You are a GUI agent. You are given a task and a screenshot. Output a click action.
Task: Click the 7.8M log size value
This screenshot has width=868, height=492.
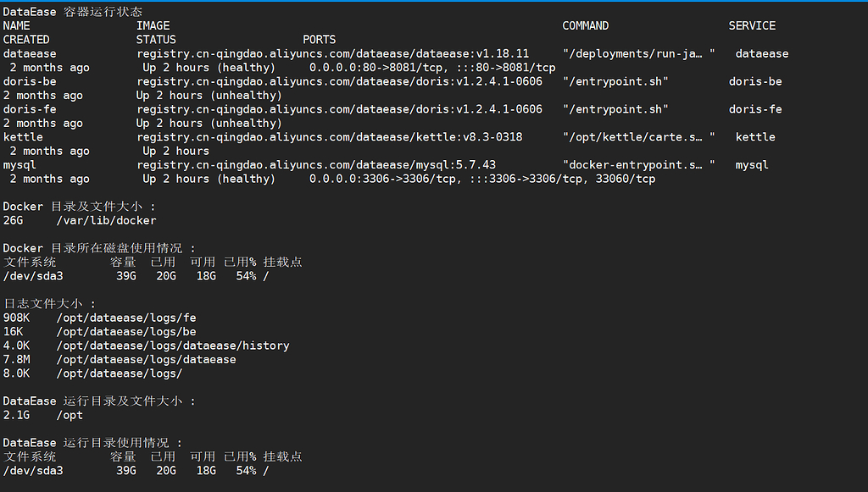(x=16, y=359)
